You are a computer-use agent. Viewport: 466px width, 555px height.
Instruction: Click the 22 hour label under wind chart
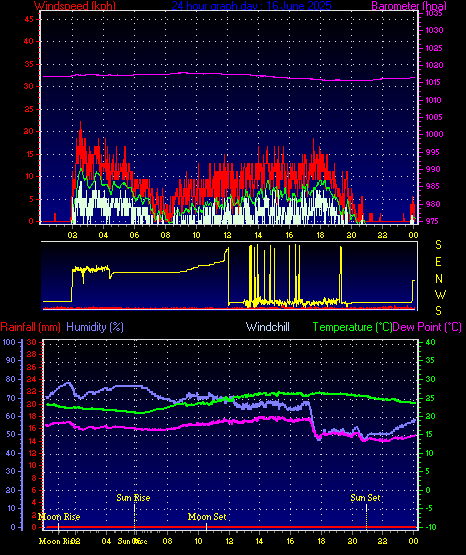pyautogui.click(x=382, y=235)
